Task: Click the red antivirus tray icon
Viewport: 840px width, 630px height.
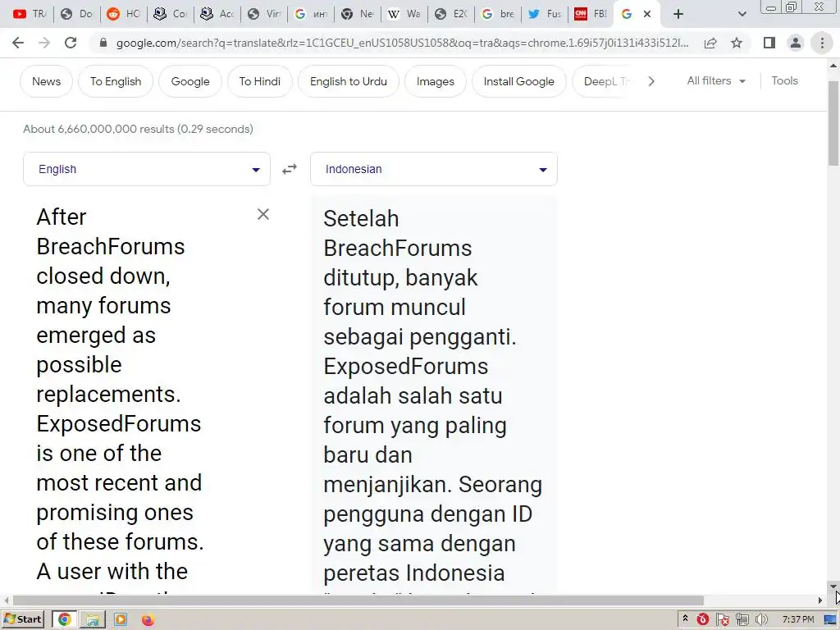Action: click(x=702, y=620)
